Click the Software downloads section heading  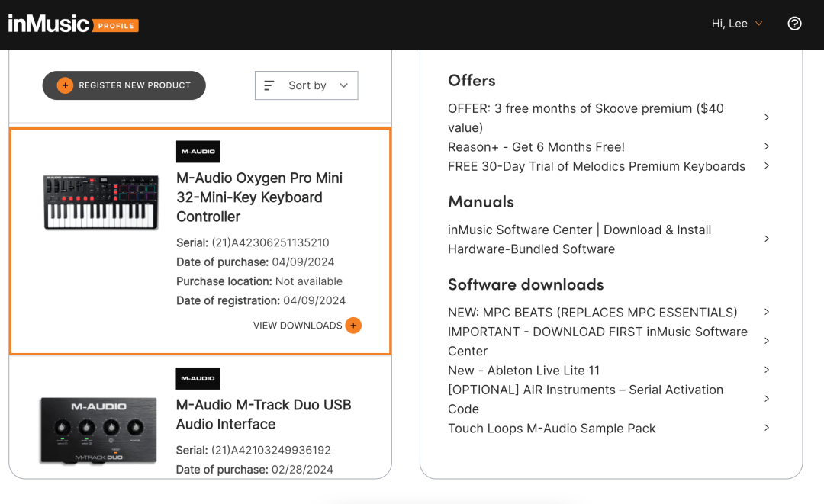point(526,284)
